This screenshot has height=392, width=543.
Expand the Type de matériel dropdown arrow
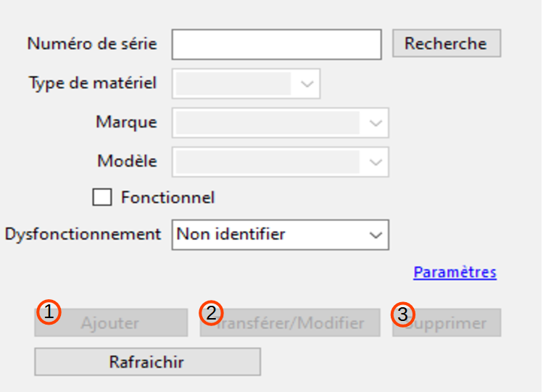coord(307,84)
